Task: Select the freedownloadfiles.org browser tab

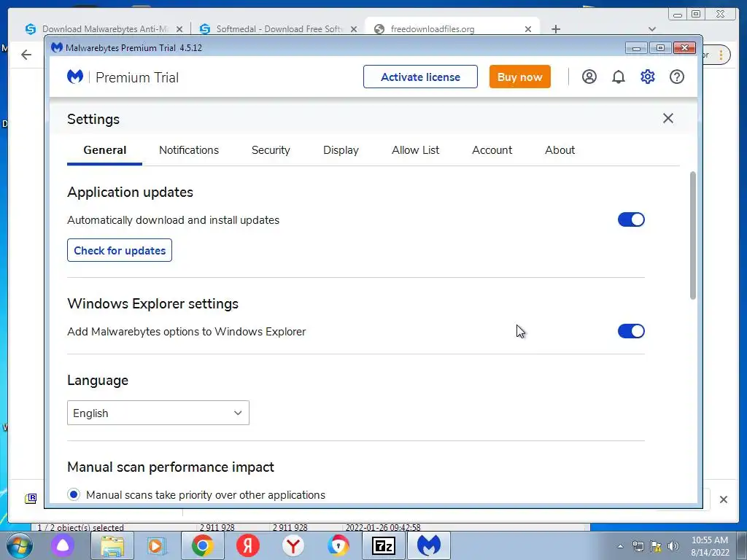Action: [x=452, y=29]
